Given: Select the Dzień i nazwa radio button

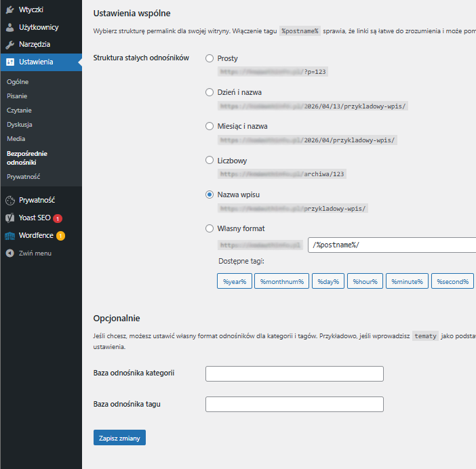Looking at the screenshot, I should [210, 92].
